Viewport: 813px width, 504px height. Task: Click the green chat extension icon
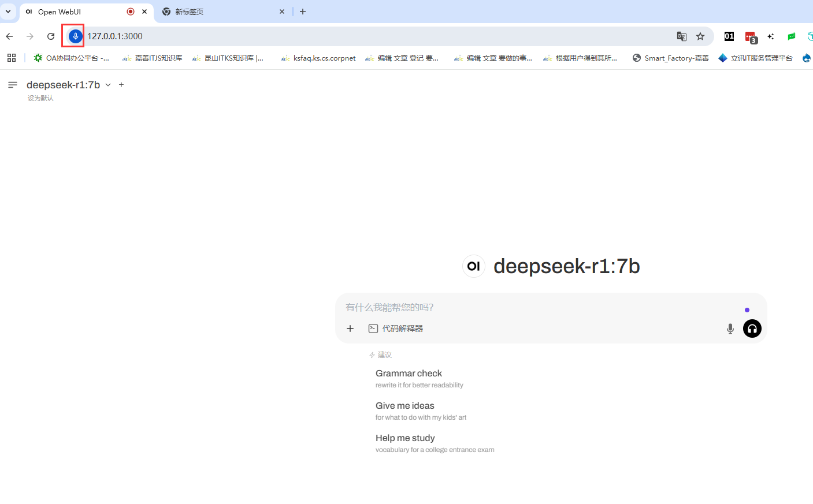pyautogui.click(x=792, y=36)
